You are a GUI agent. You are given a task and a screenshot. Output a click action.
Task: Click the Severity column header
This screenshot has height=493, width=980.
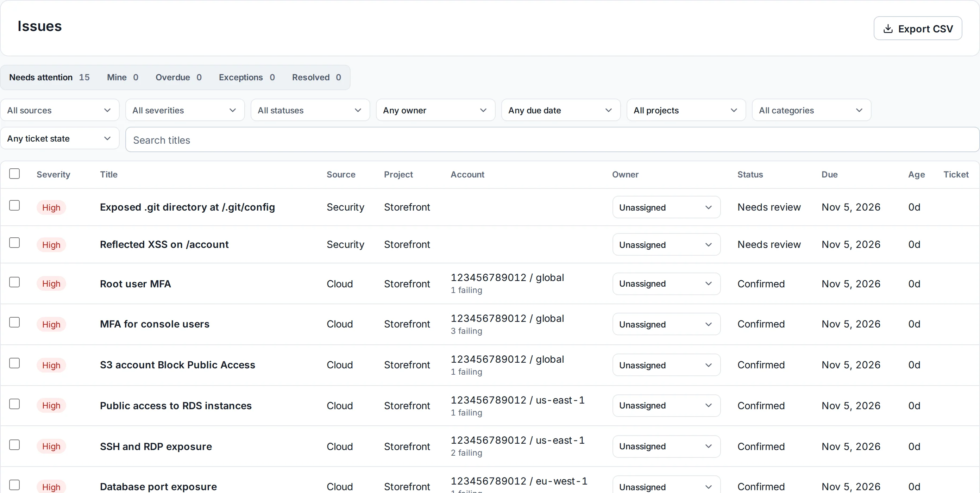click(x=53, y=174)
